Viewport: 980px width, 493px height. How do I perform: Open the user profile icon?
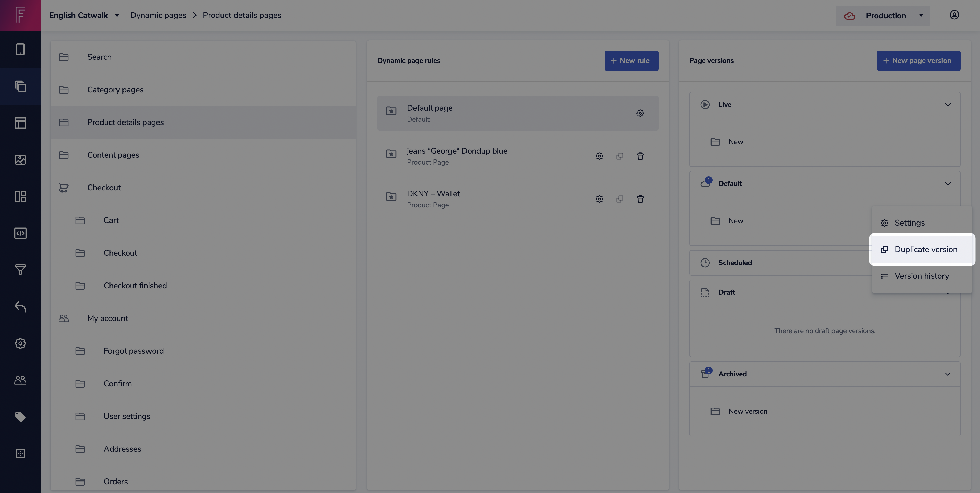click(x=954, y=15)
